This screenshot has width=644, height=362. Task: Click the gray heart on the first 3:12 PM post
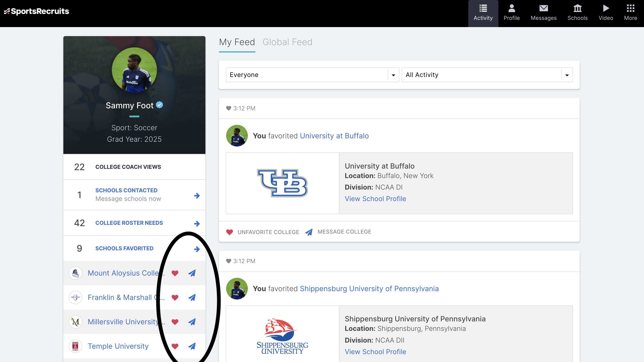(x=228, y=108)
